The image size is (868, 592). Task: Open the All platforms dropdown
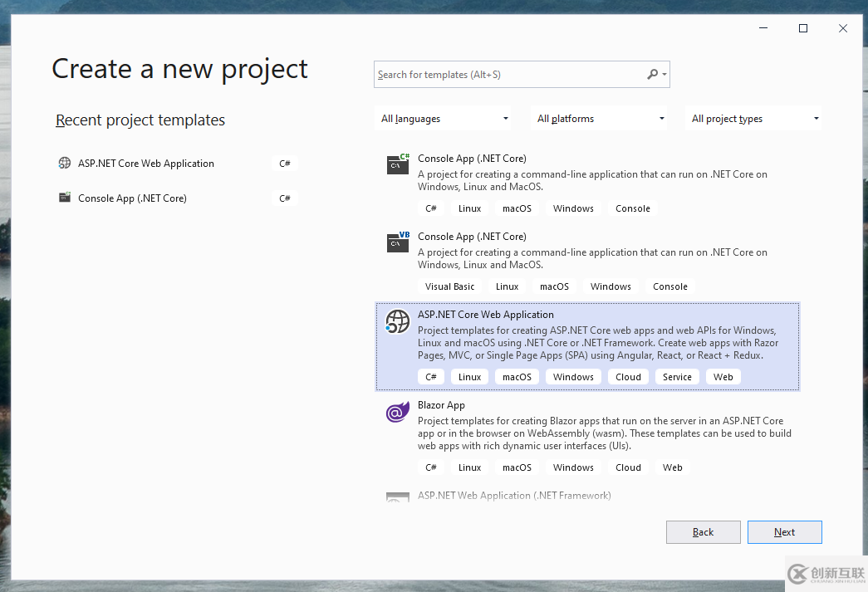598,119
